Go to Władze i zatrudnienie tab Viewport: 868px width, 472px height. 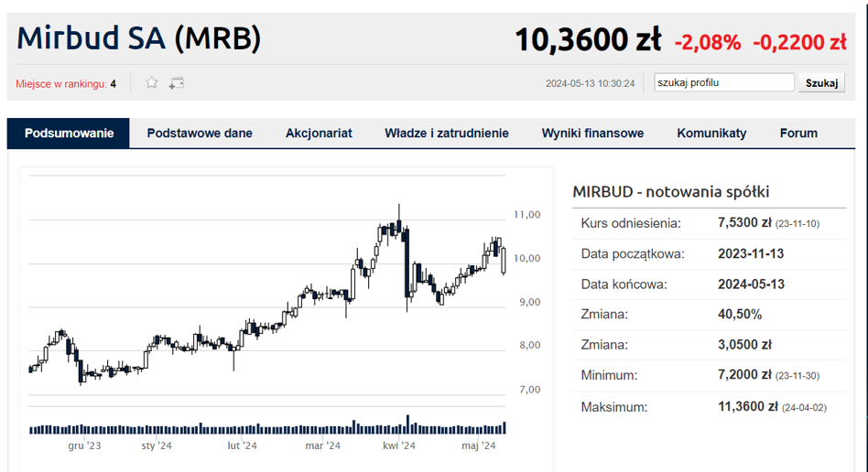(447, 133)
